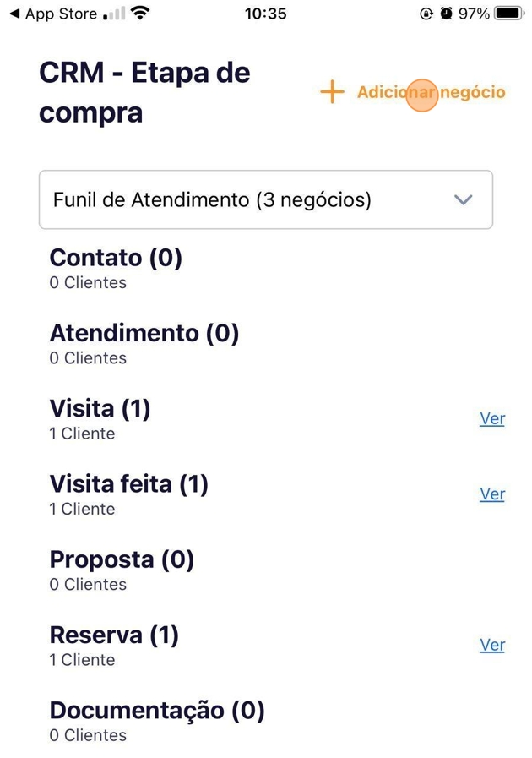This screenshot has height=758, width=532.
Task: Select the Documentação (0) stage
Action: (x=157, y=711)
